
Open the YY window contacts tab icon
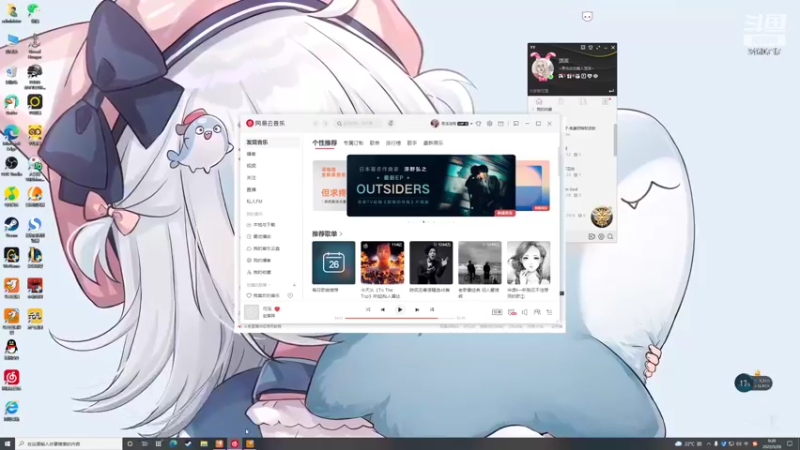(583, 102)
